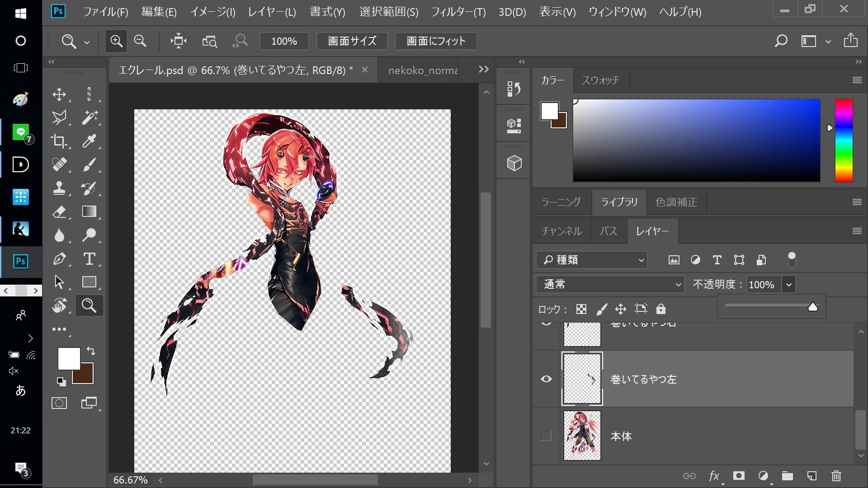Select the History Brush tool
868x488 pixels.
click(89, 188)
